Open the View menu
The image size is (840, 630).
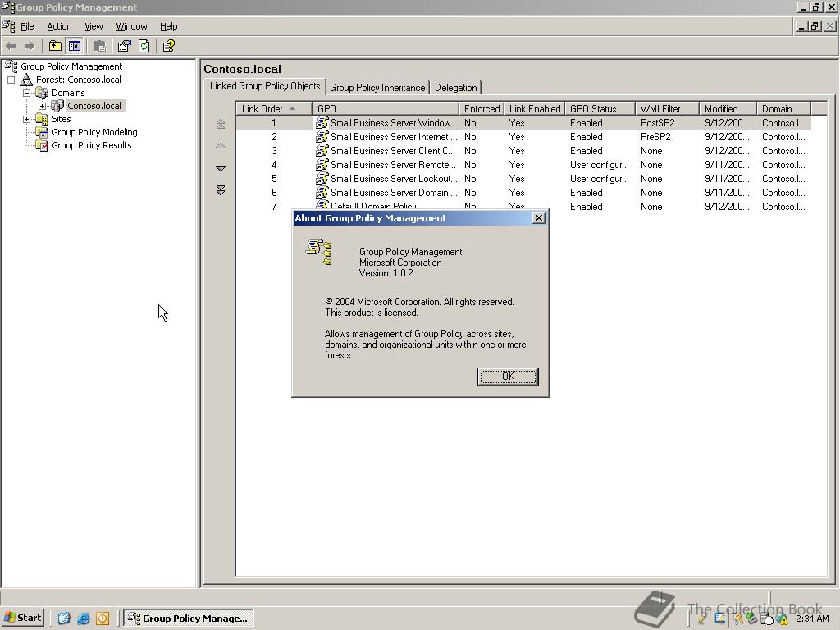click(94, 26)
